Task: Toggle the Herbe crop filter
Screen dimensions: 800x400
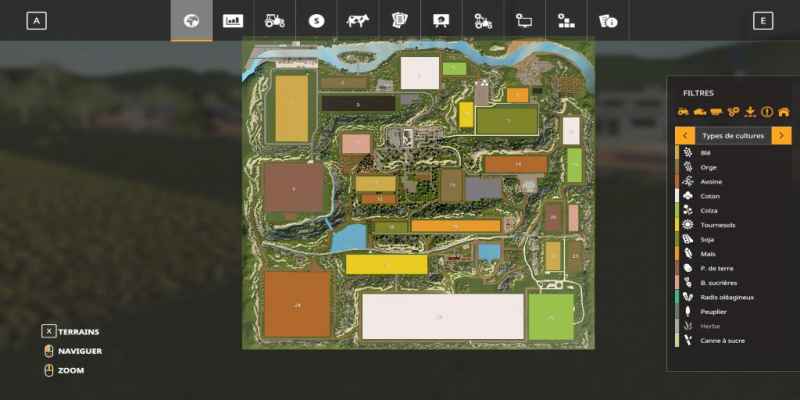Action: point(733,326)
